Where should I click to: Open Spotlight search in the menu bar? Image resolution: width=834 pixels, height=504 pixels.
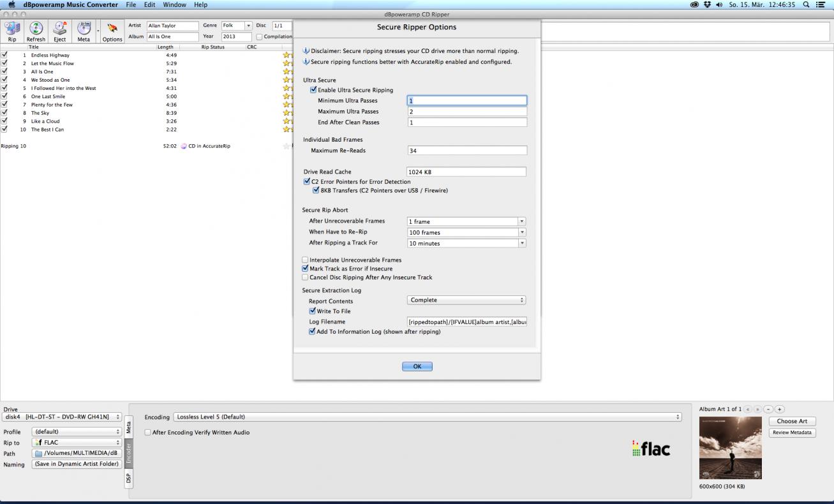click(x=806, y=4)
